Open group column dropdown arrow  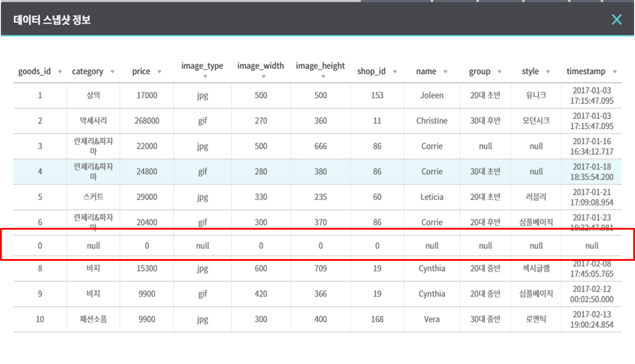[499, 72]
